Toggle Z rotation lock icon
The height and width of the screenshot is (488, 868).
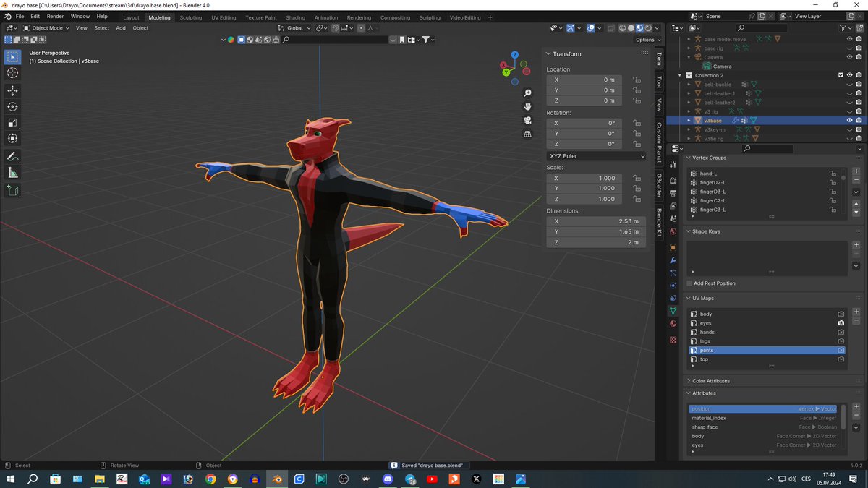coord(637,144)
